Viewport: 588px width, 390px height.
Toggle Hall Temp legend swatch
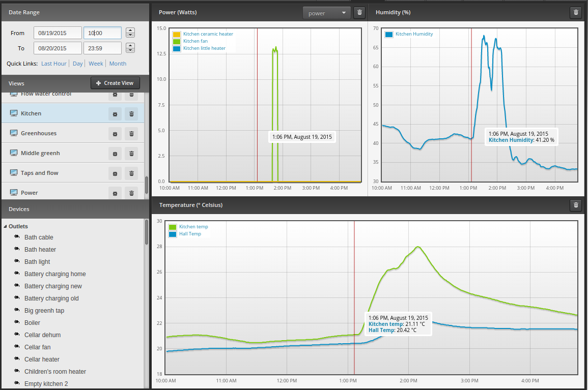click(173, 234)
